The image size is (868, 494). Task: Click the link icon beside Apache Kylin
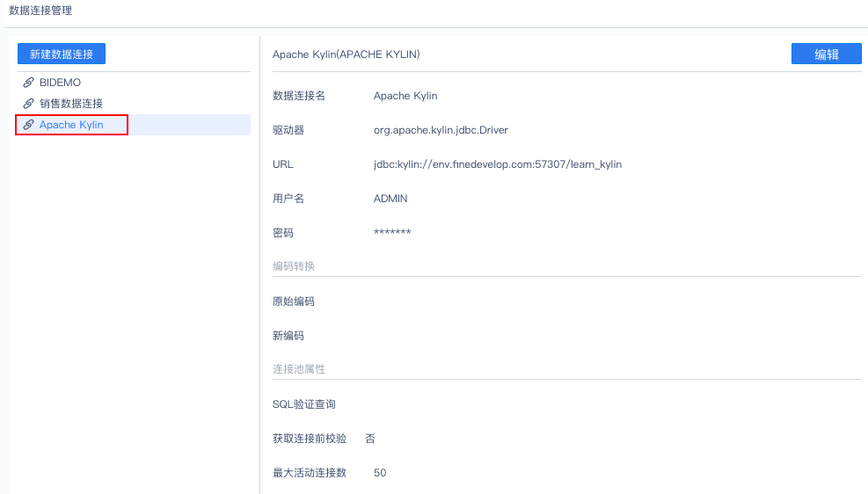pos(28,125)
